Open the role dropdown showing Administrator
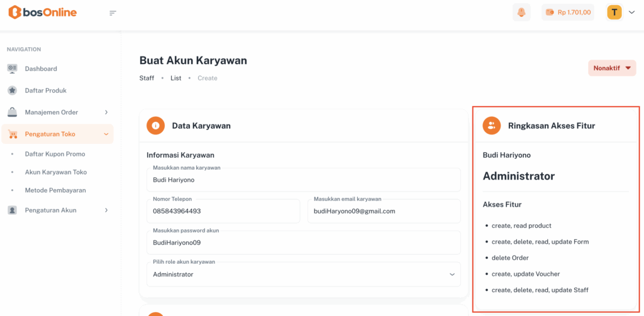 304,275
